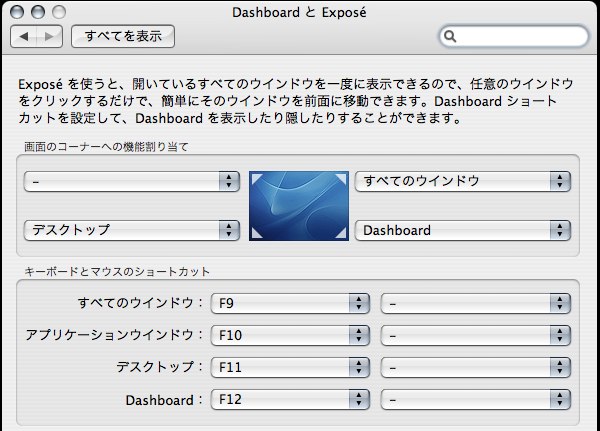Screen dimensions: 600x431
Task: Click the bottom-right corner marker in the screen preview
Action: tap(341, 233)
